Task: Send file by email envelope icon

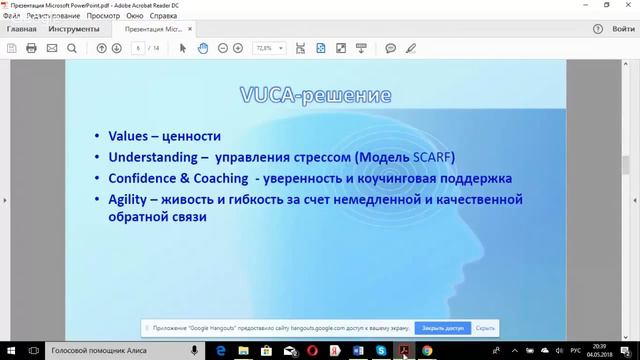Action: point(52,48)
